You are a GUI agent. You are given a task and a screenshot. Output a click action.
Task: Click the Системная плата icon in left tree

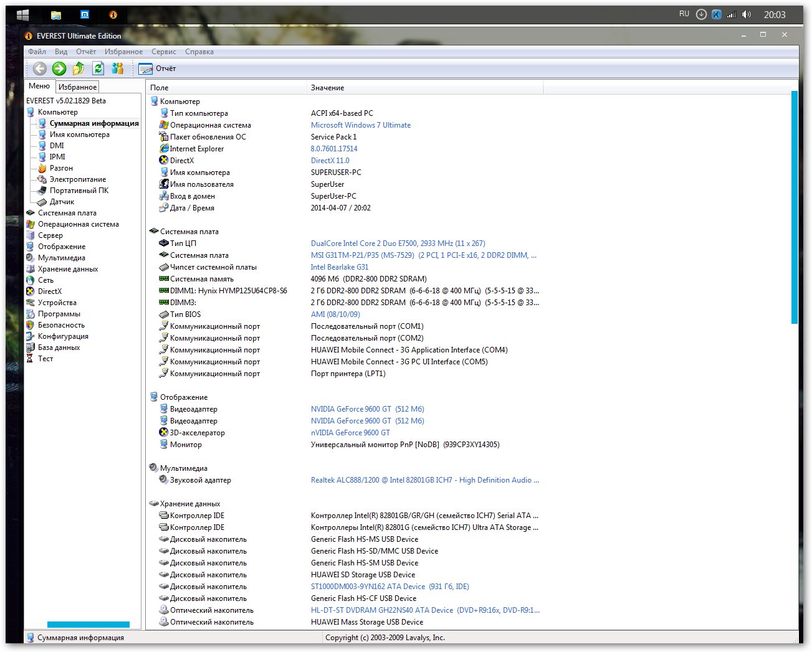[x=30, y=213]
